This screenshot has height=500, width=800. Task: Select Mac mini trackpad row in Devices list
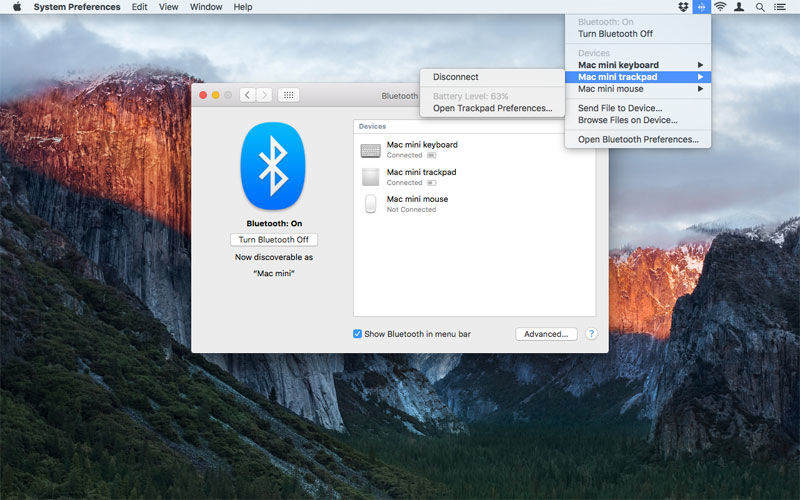[474, 177]
